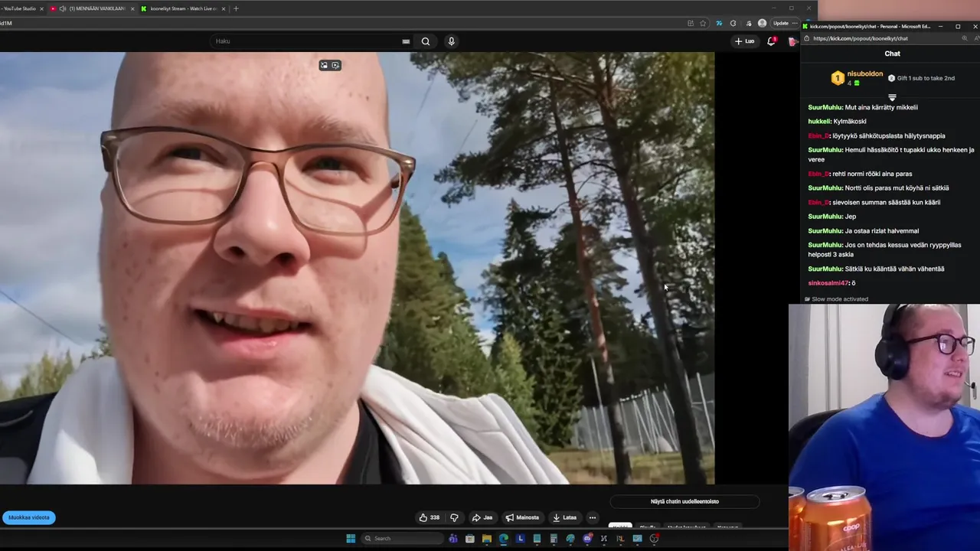Start voice search with the microphone icon
This screenshot has height=551, width=980.
[x=451, y=41]
